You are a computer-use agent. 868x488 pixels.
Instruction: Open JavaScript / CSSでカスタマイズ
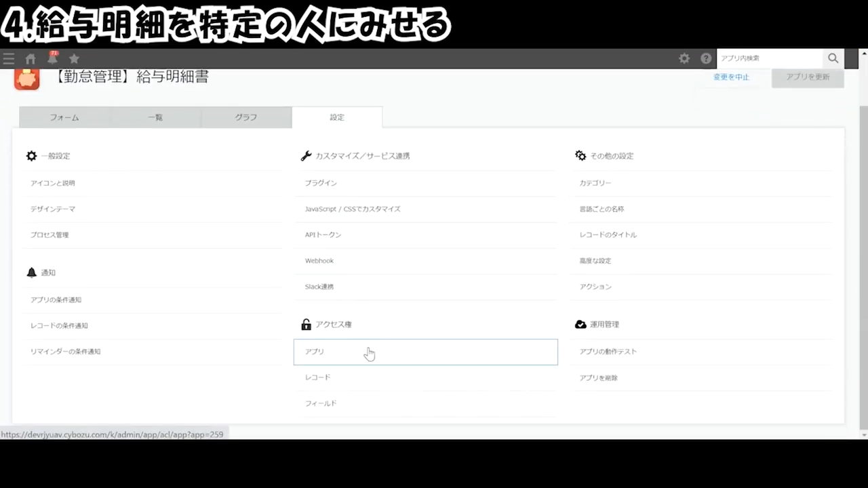pyautogui.click(x=353, y=209)
